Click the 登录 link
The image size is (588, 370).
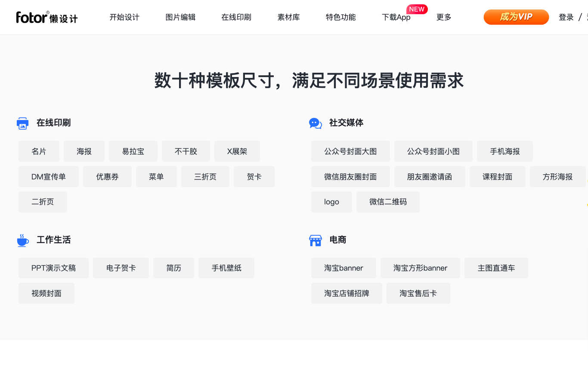pos(566,17)
